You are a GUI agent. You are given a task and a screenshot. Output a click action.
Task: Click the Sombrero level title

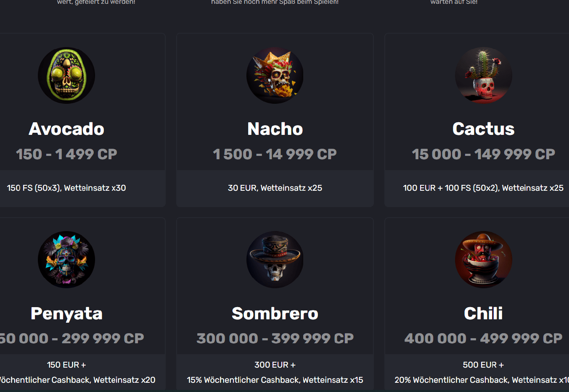coord(275,313)
